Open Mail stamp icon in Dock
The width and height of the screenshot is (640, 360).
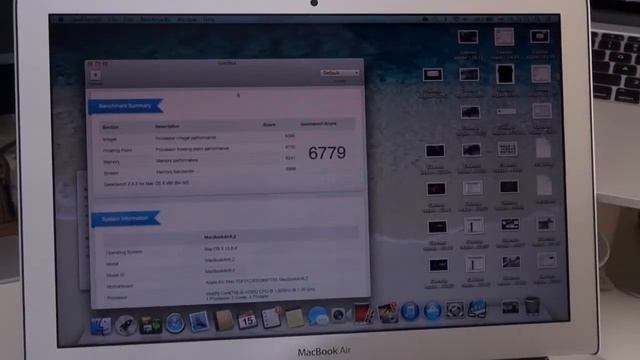(x=199, y=322)
